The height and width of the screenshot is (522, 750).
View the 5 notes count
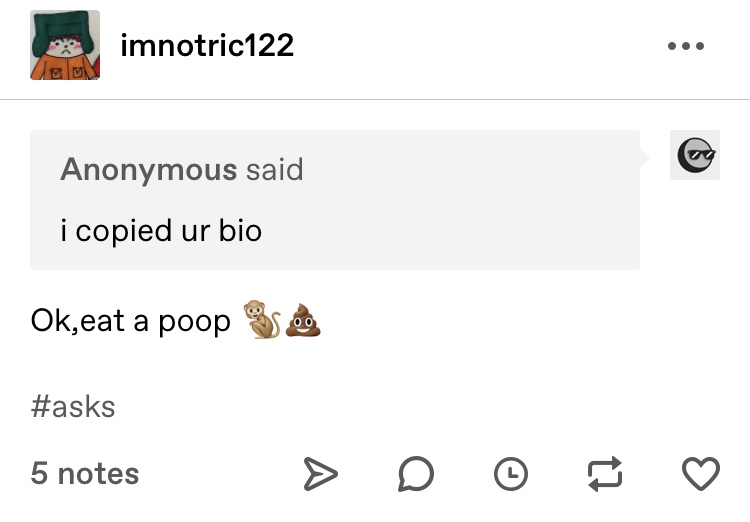(85, 473)
